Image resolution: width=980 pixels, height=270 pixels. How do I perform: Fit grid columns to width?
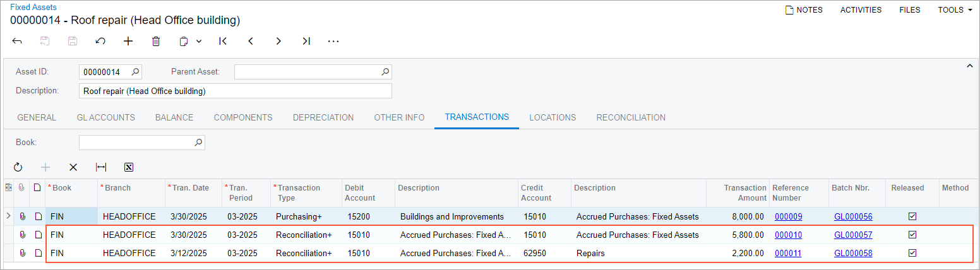101,167
